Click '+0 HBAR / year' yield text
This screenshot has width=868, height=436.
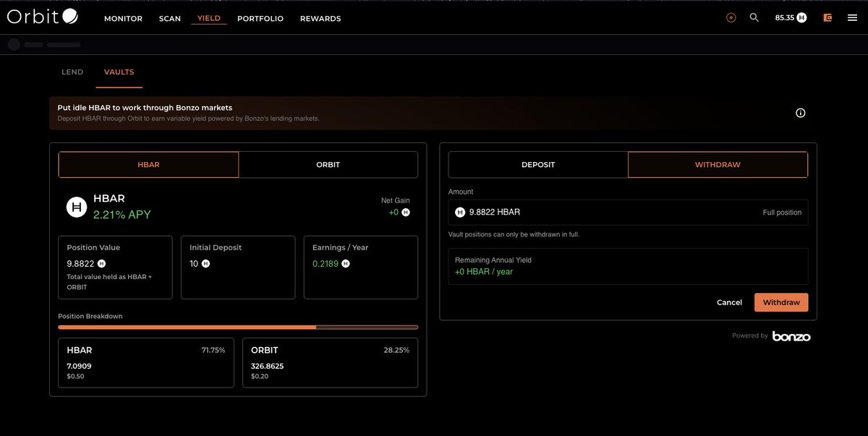(484, 272)
